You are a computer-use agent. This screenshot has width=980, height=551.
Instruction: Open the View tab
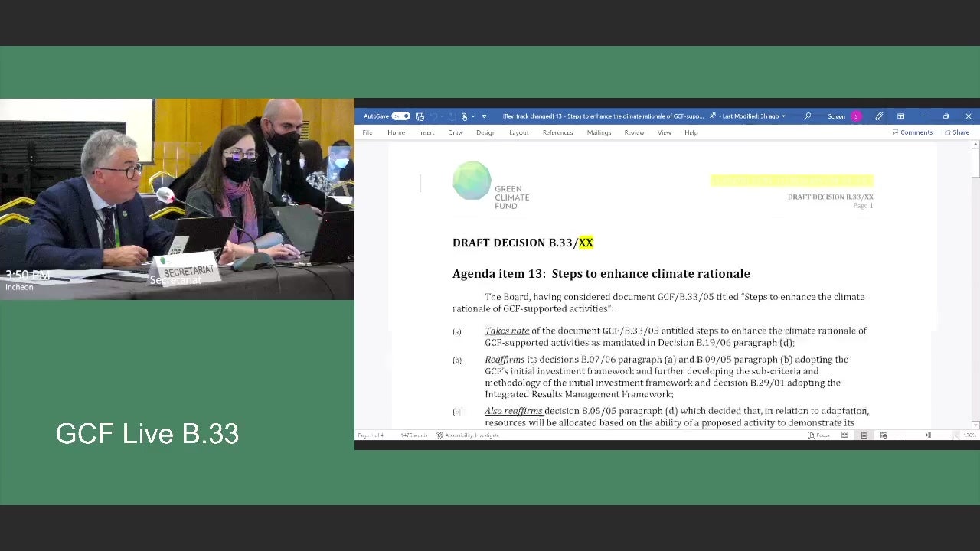click(665, 132)
